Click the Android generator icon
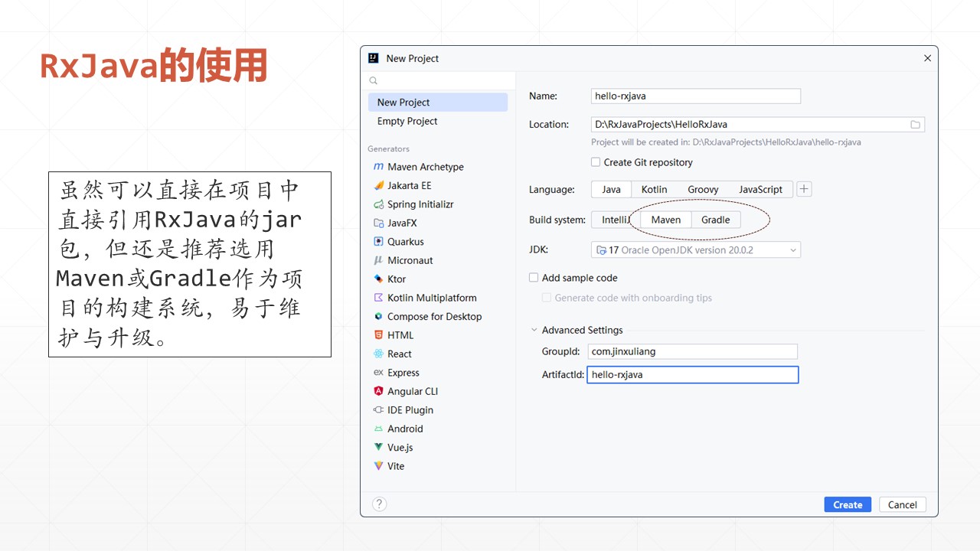The width and height of the screenshot is (980, 551). click(378, 429)
